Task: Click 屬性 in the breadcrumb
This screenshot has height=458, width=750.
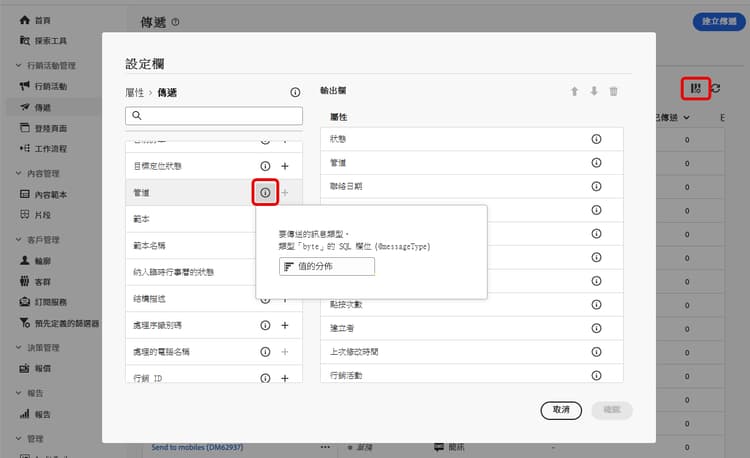Action: (134, 92)
